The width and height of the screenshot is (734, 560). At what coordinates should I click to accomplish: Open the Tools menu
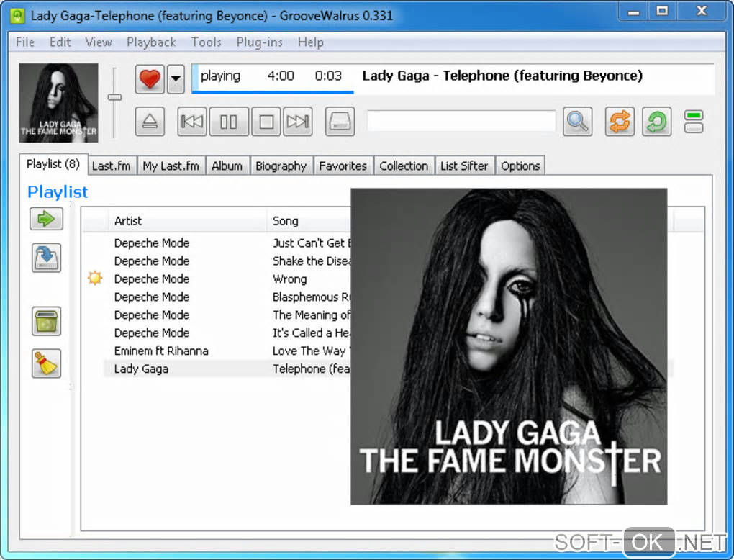[x=206, y=42]
